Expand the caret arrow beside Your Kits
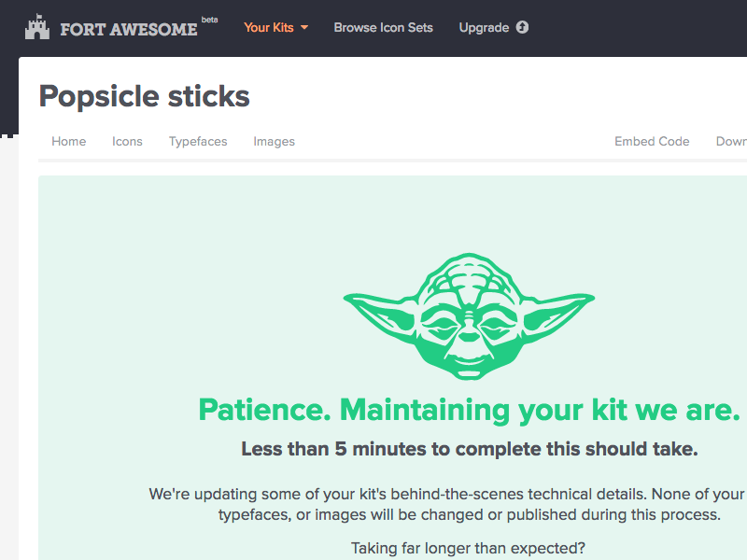This screenshot has width=747, height=560. click(304, 28)
